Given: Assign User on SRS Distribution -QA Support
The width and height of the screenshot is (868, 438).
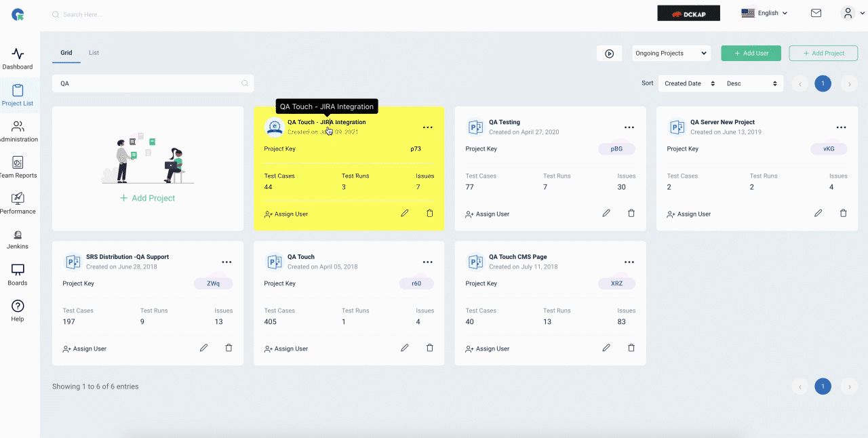Looking at the screenshot, I should [x=85, y=349].
